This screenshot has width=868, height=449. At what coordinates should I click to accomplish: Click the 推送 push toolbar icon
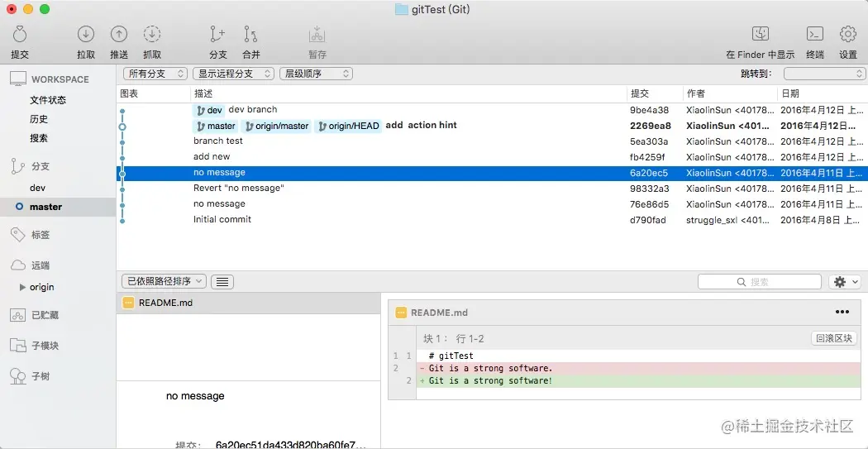(x=118, y=35)
